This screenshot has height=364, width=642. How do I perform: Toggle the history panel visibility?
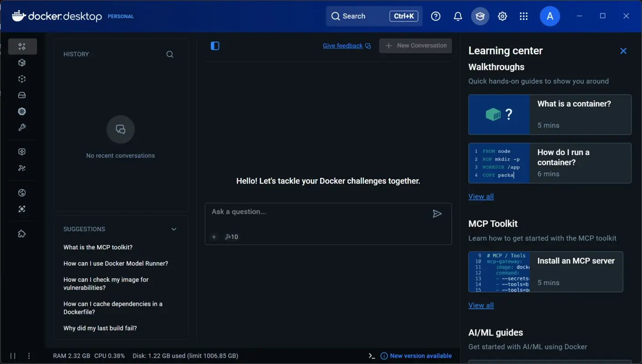215,45
